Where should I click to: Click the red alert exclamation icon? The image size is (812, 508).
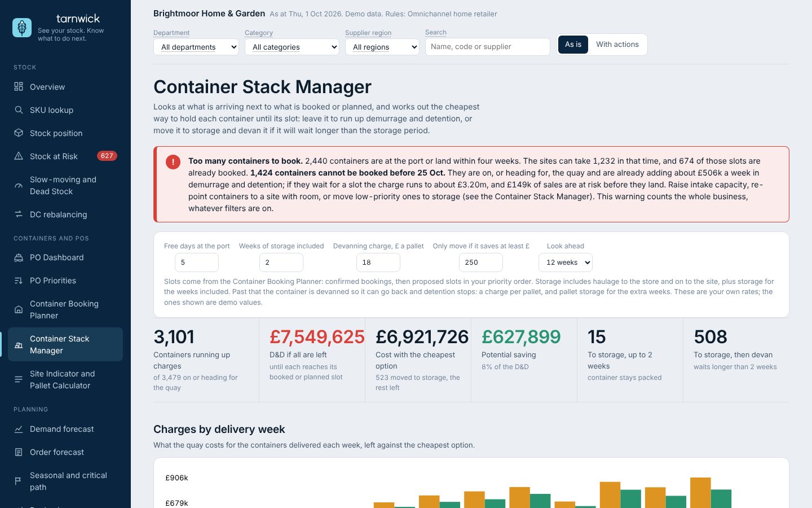173,162
